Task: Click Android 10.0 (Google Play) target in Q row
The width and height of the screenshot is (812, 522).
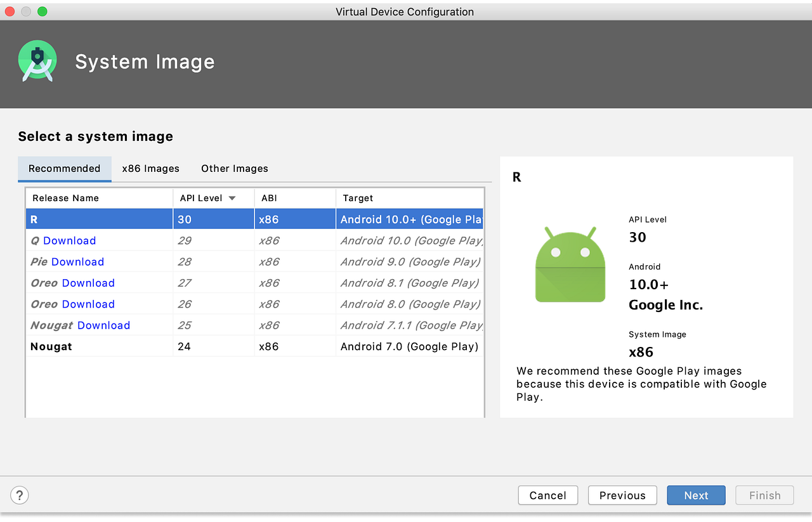Action: coord(409,241)
